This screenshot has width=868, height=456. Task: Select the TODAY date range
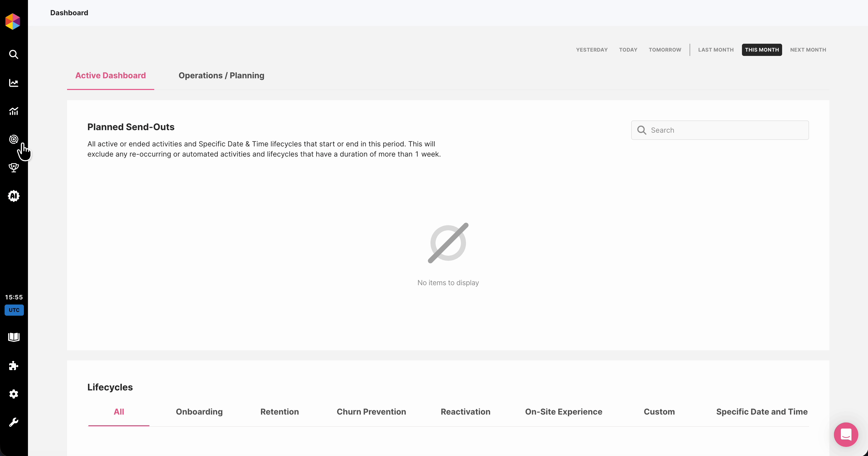(628, 50)
